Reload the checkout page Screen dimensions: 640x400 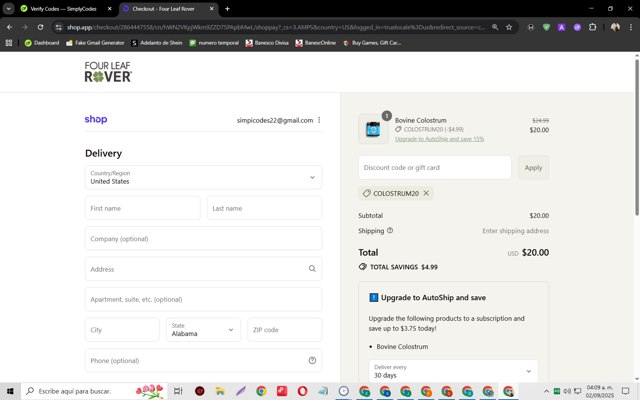tap(40, 27)
